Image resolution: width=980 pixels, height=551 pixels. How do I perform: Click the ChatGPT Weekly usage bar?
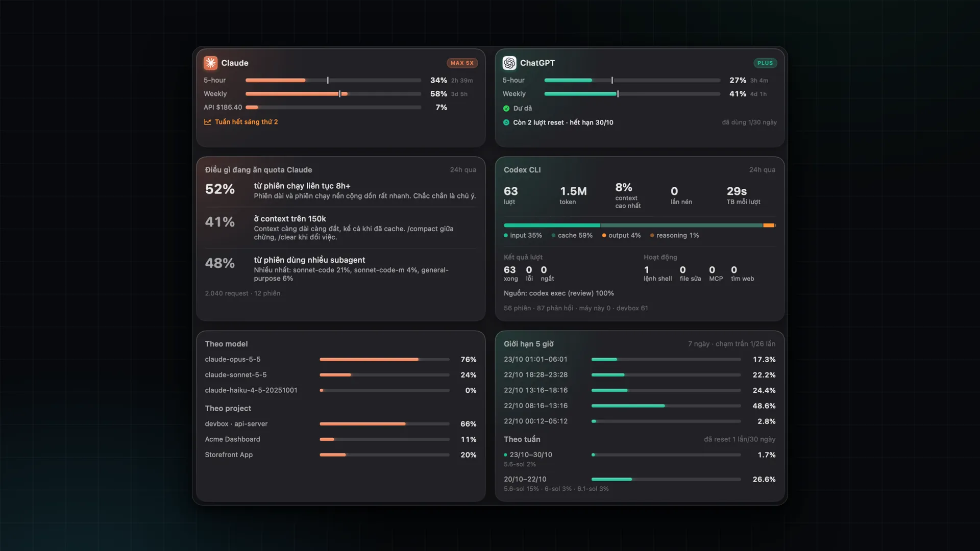click(x=632, y=94)
